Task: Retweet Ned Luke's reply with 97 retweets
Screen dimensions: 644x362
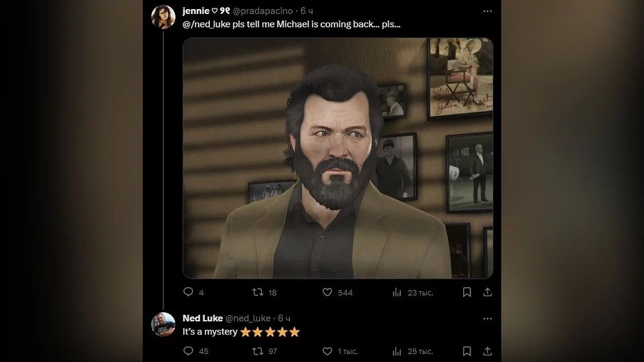Action: [x=258, y=351]
